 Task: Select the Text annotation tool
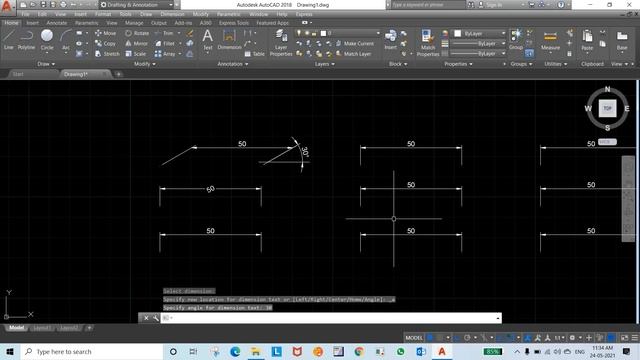208,40
